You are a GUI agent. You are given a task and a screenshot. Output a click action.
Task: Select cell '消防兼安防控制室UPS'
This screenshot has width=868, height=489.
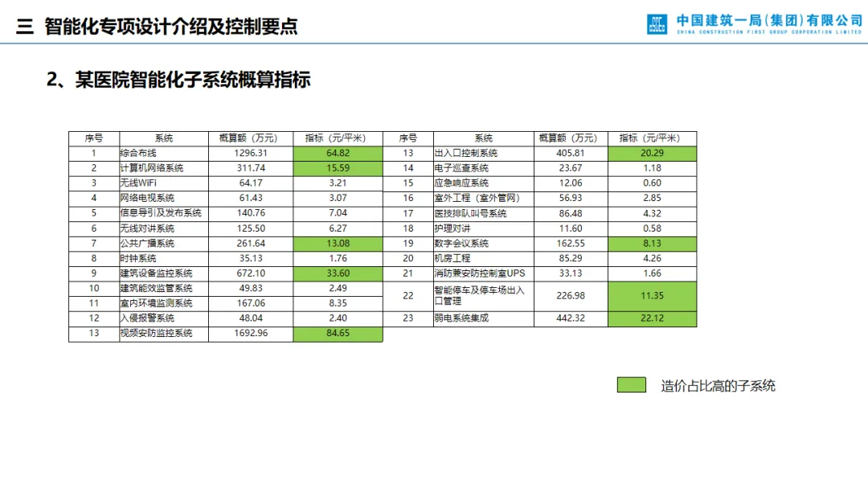coord(484,273)
